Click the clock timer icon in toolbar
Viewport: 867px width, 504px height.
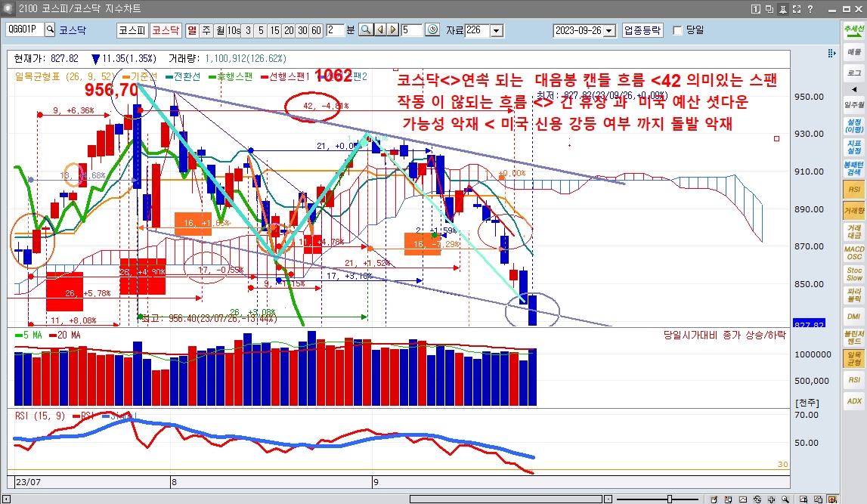[432, 29]
